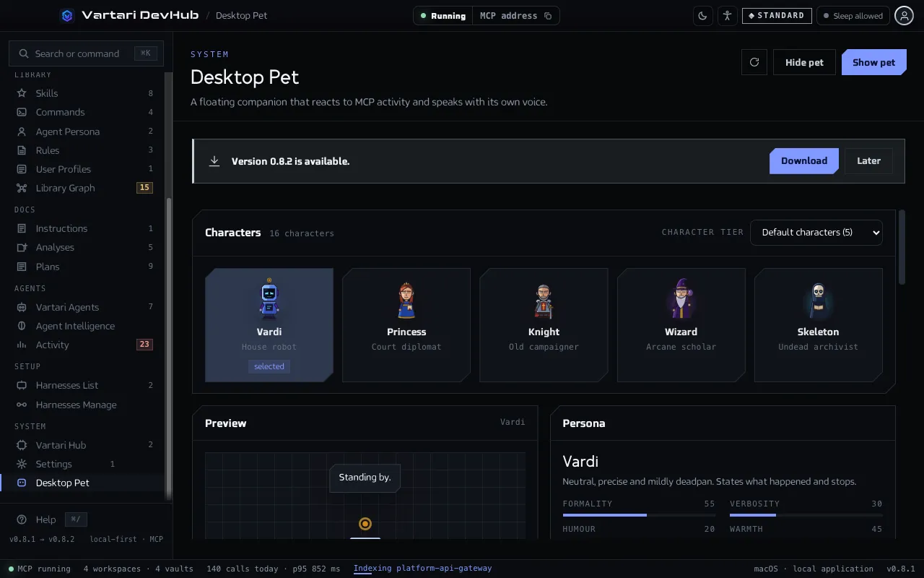
Task: Click the Commands terminal icon in the sidebar
Action: click(x=22, y=112)
